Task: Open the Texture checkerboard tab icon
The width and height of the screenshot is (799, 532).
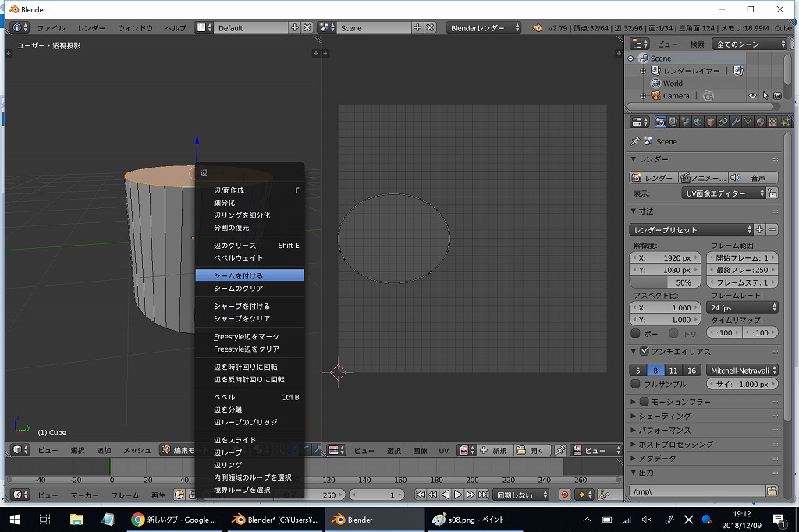Action: [772, 122]
